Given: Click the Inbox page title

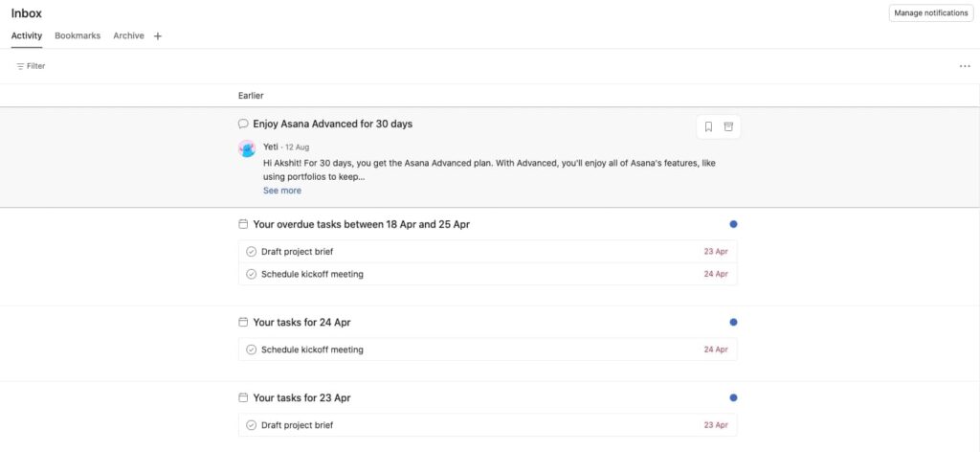Looking at the screenshot, I should 26,13.
